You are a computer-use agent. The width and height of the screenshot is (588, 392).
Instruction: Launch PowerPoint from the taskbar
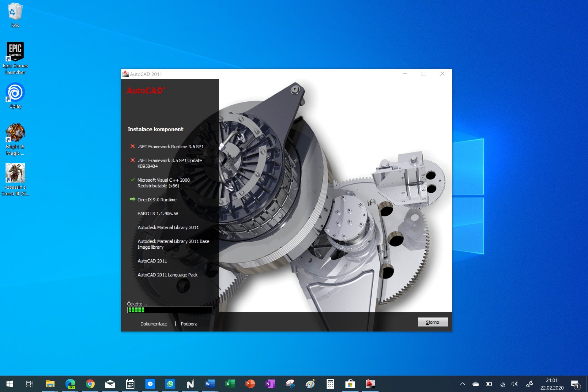250,384
